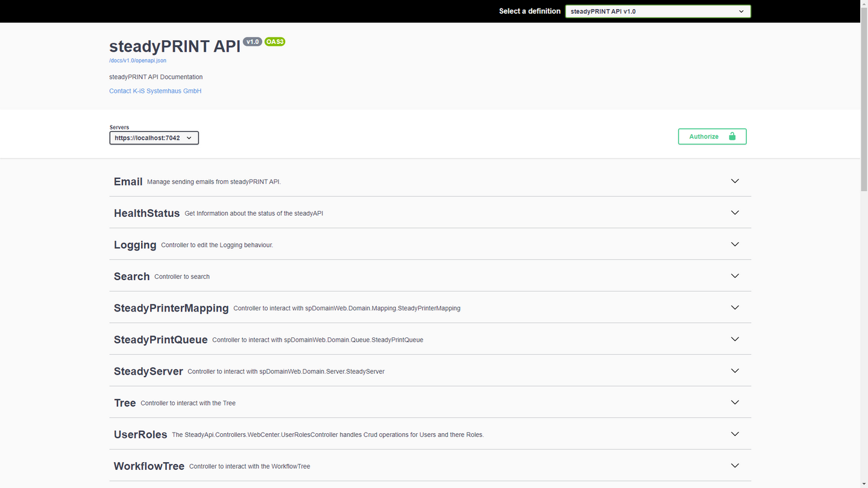Click the WorkflowTree tag heading
This screenshot has width=868, height=488.
(149, 466)
